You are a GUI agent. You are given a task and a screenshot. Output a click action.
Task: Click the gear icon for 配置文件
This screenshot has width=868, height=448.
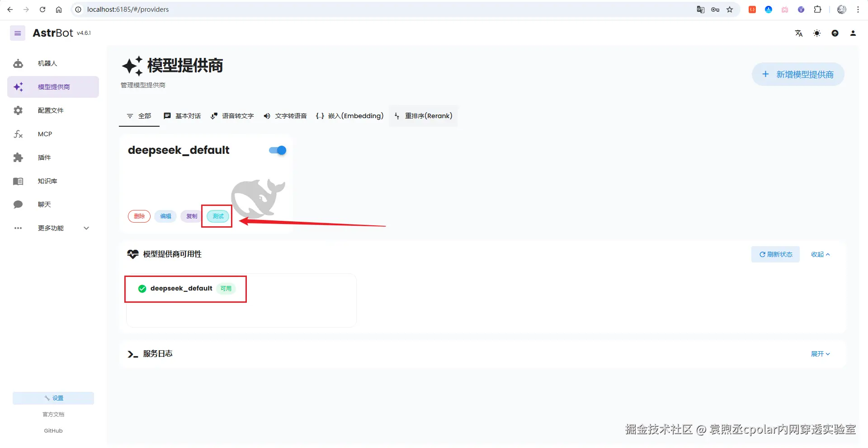[18, 110]
